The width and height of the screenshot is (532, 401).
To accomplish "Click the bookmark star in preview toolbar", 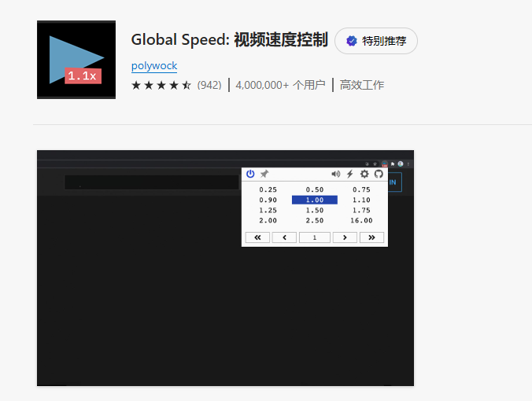I will pos(375,164).
